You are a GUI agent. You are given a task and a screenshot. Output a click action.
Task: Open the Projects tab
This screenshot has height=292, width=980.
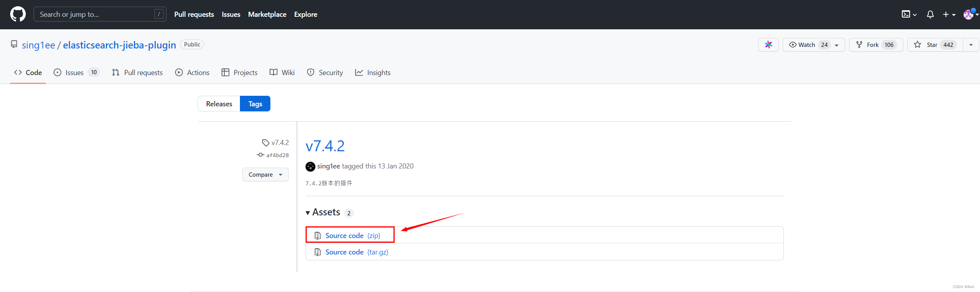[x=240, y=73]
